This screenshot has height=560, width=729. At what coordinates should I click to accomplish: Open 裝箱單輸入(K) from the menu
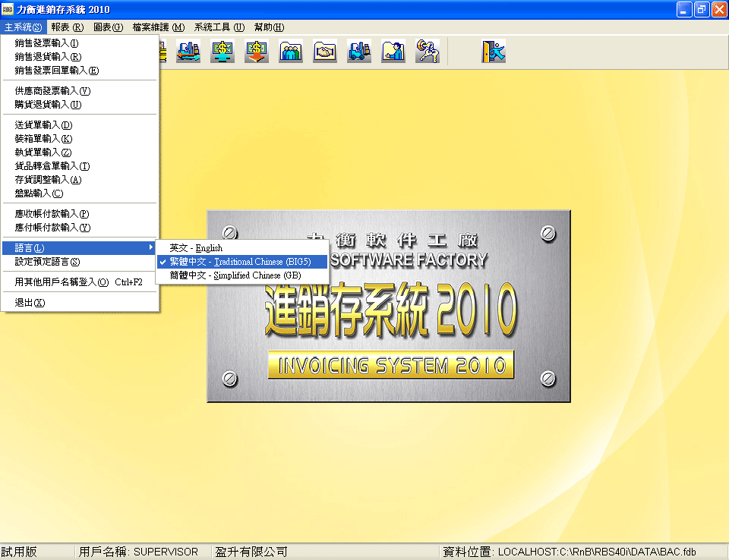click(x=80, y=139)
